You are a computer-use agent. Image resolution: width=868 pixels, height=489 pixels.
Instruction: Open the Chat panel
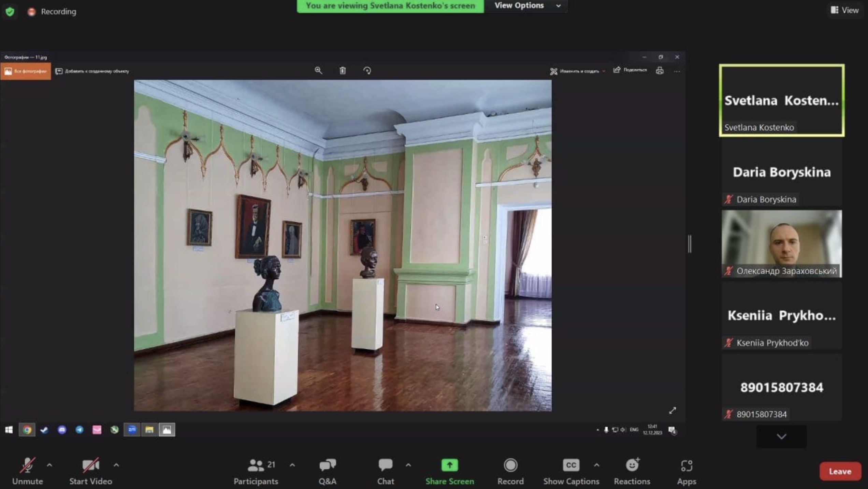click(386, 471)
